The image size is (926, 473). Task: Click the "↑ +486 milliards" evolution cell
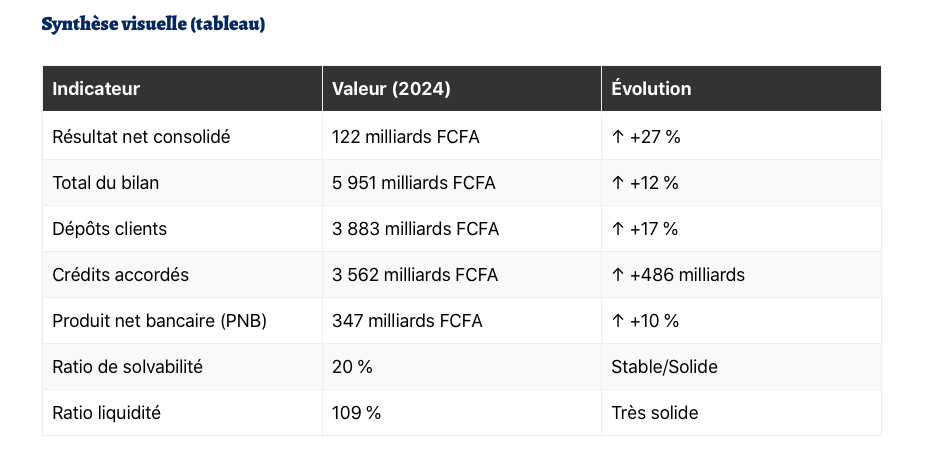click(677, 275)
